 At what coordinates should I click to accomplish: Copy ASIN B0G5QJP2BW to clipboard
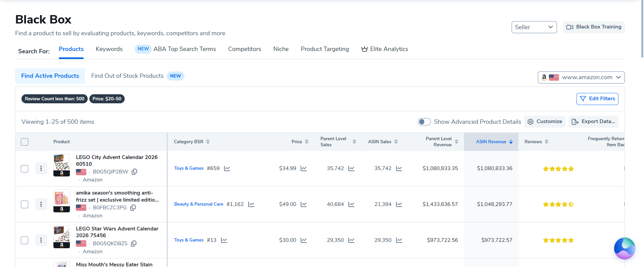point(134,172)
